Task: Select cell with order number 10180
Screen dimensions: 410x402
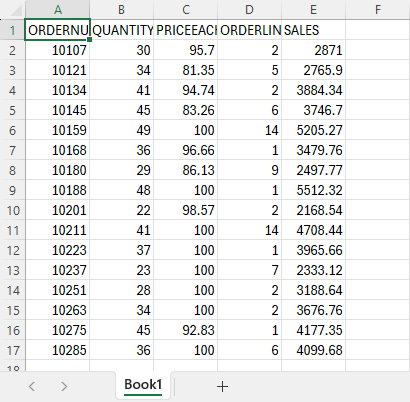Action: 58,170
